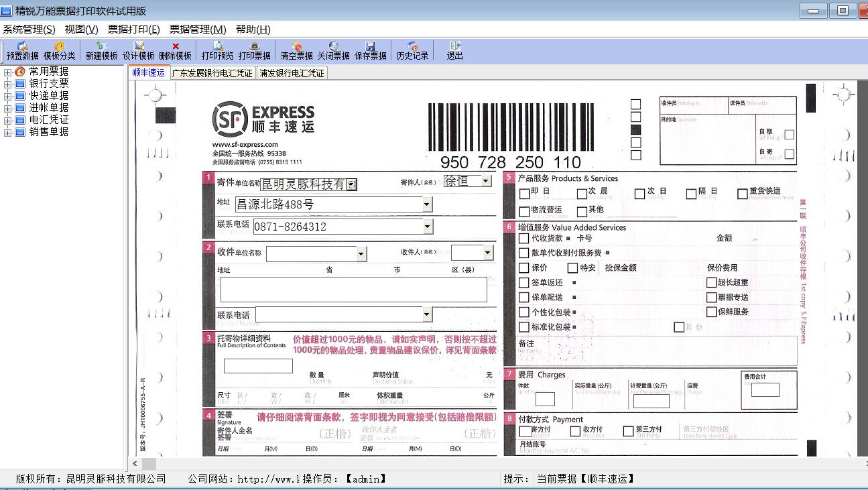
Task: Open the 预置数据 preset data tool
Action: [23, 51]
